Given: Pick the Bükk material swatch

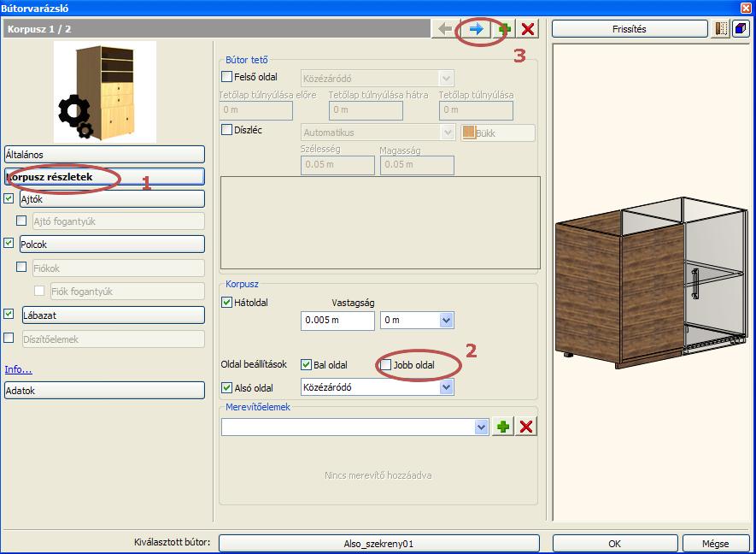Looking at the screenshot, I should tap(498, 133).
